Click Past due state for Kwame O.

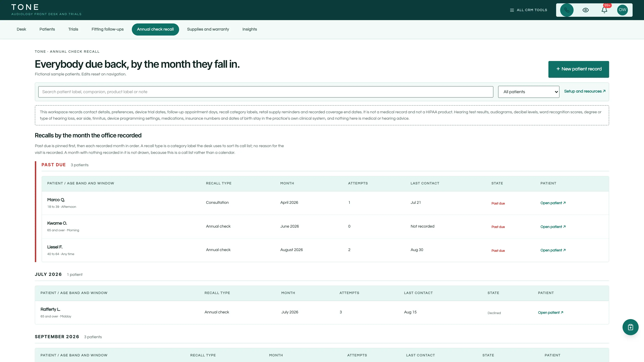(498, 227)
